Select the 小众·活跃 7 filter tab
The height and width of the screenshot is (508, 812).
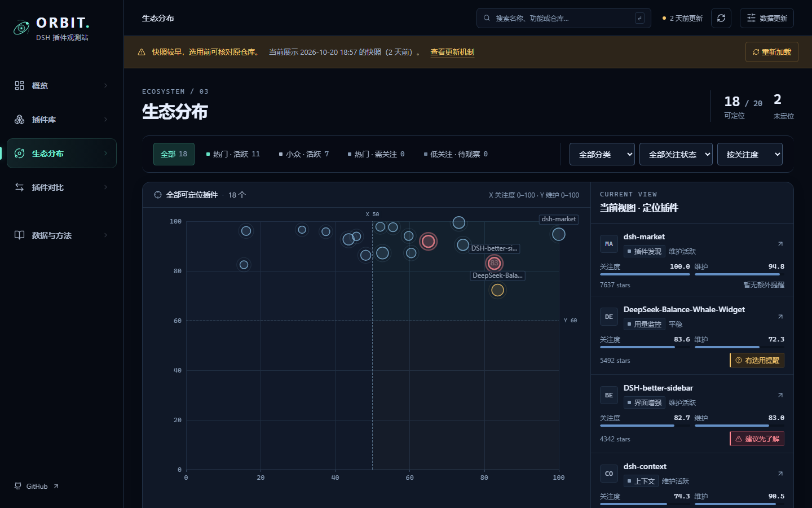coord(303,154)
